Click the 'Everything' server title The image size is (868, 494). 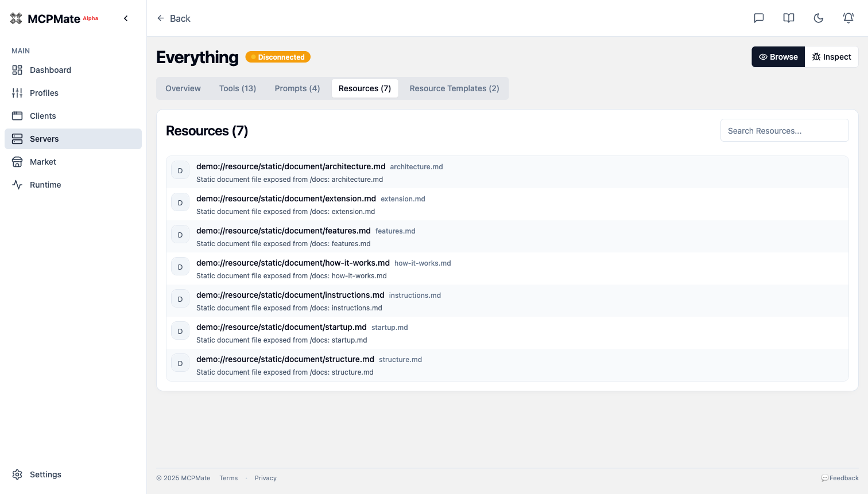(x=197, y=57)
